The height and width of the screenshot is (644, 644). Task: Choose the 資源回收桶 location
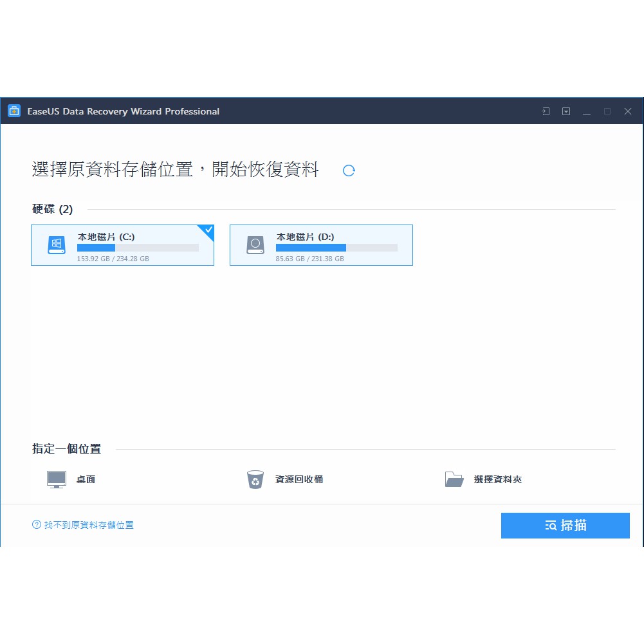coord(299,479)
